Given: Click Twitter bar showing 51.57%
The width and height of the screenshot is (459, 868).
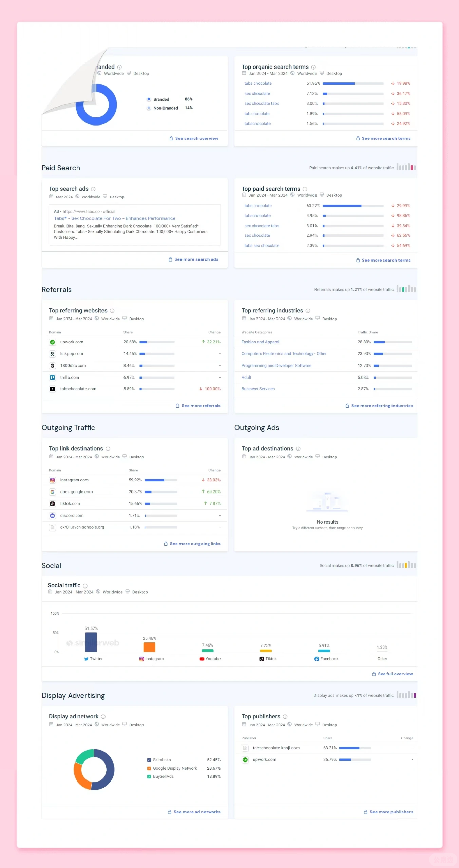Looking at the screenshot, I should (x=91, y=642).
